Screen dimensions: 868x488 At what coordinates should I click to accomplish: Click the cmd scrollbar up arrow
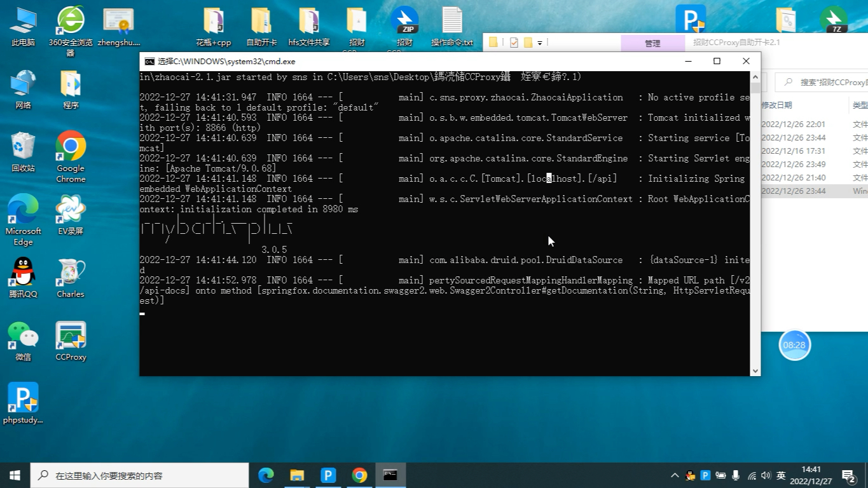click(755, 77)
